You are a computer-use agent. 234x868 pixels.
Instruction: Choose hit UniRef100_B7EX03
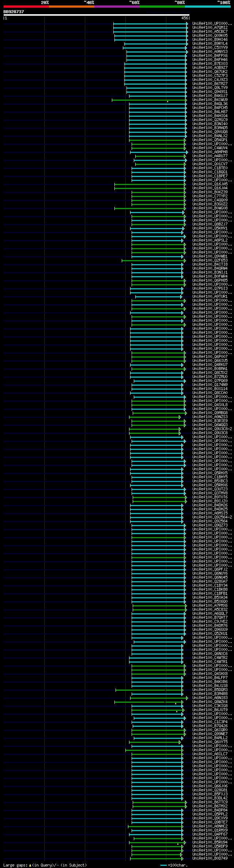[x=210, y=64]
